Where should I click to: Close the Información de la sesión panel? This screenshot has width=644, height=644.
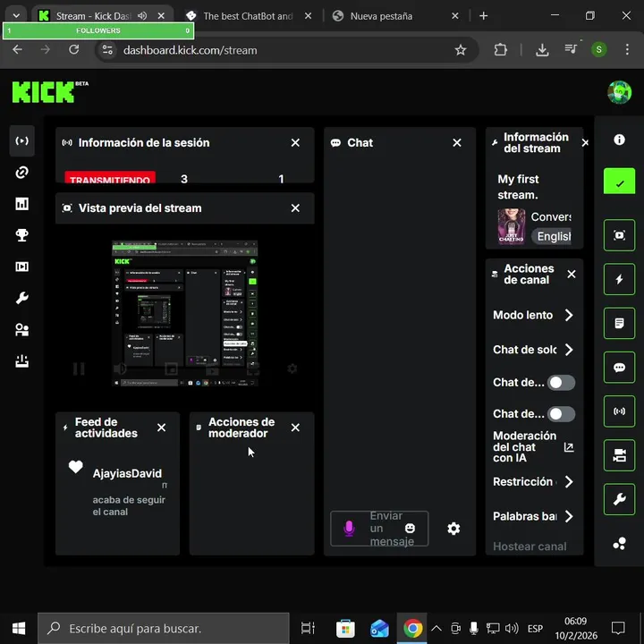295,142
